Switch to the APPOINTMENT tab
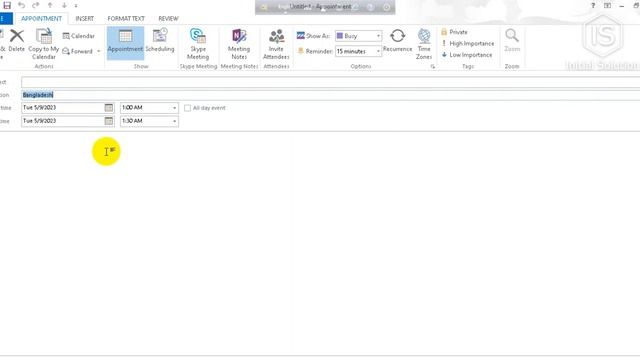 (x=41, y=18)
